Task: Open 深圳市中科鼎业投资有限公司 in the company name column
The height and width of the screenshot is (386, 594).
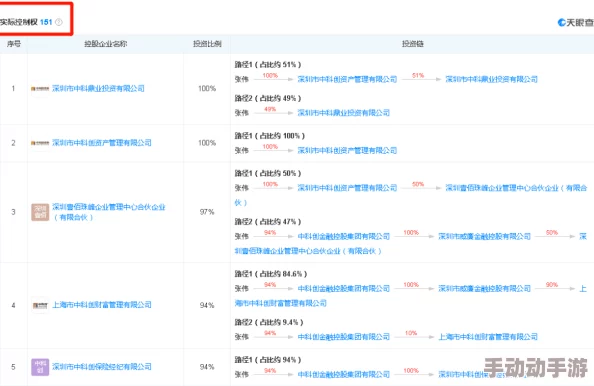Action: (x=98, y=88)
